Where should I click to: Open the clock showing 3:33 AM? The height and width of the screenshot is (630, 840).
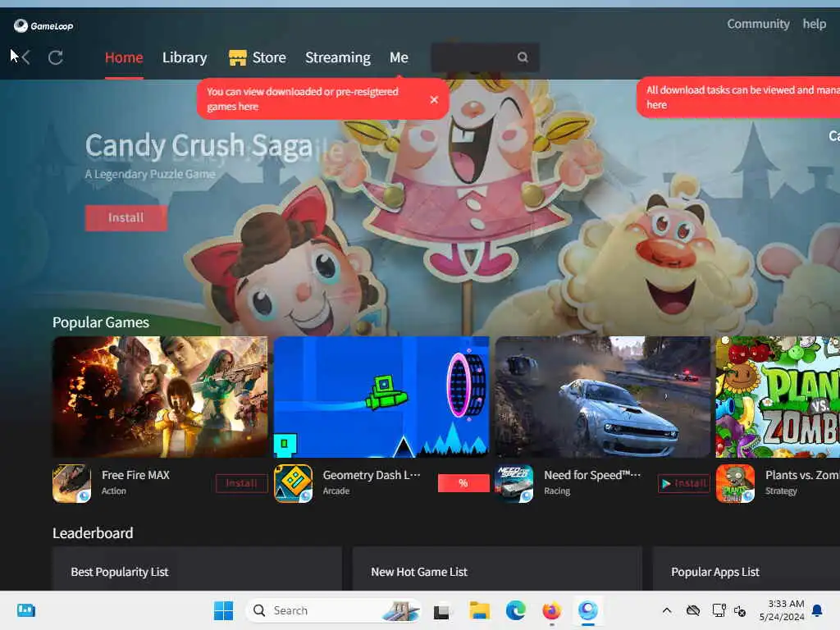point(782,610)
